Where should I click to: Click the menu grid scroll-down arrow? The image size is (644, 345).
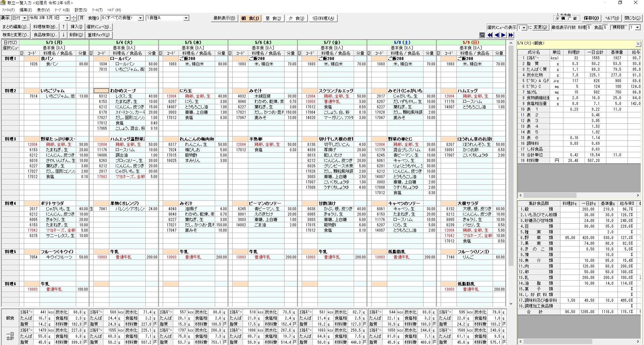511,304
